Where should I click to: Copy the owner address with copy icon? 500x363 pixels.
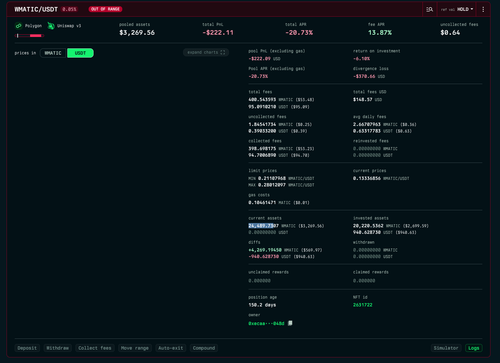coord(290,323)
